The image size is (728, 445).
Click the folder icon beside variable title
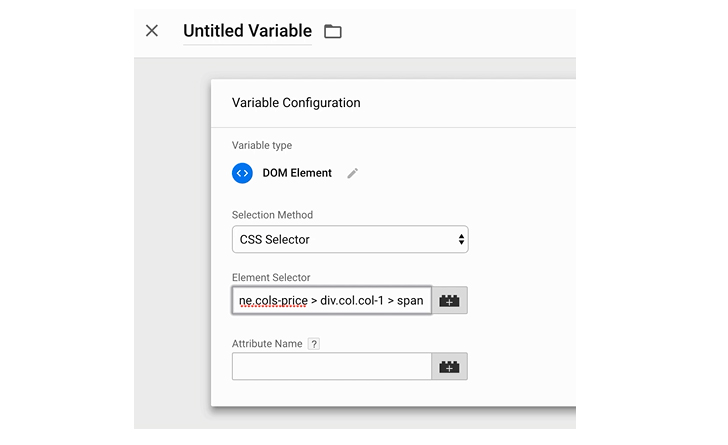click(x=332, y=32)
